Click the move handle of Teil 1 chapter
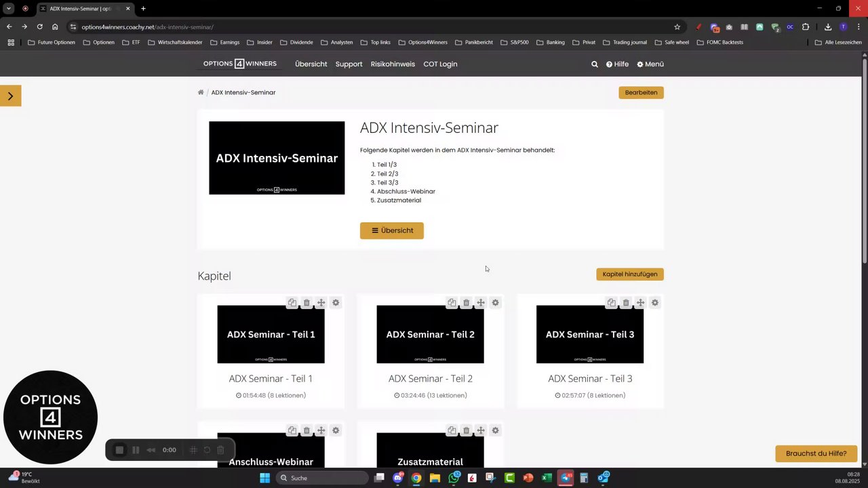This screenshot has height=488, width=868. coord(321,303)
